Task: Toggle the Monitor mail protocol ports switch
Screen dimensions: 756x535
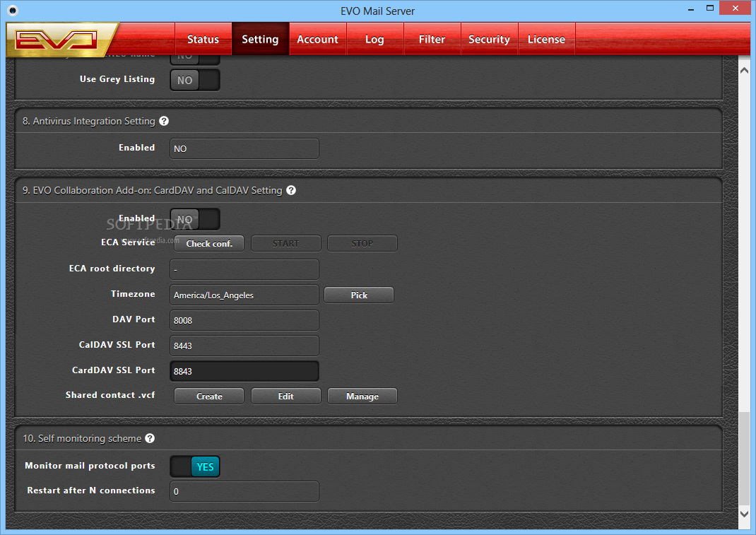Action: [x=195, y=466]
